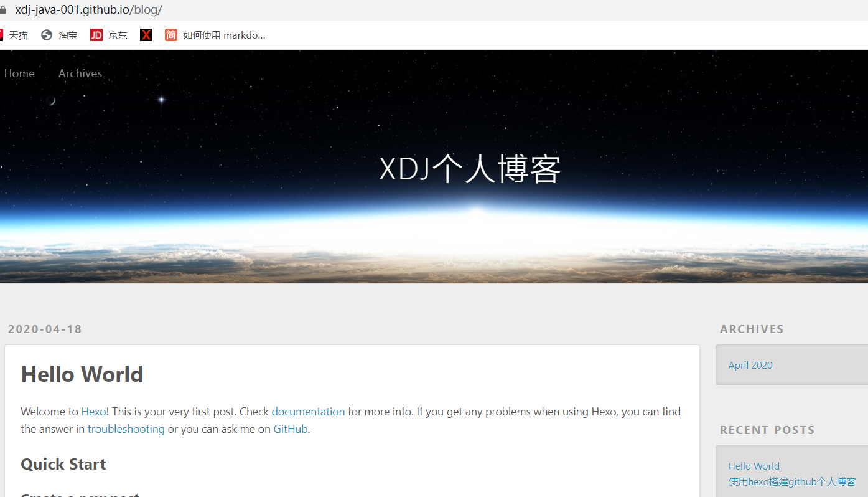868x497 pixels.
Task: Click the Hello World post title
Action: click(x=82, y=374)
